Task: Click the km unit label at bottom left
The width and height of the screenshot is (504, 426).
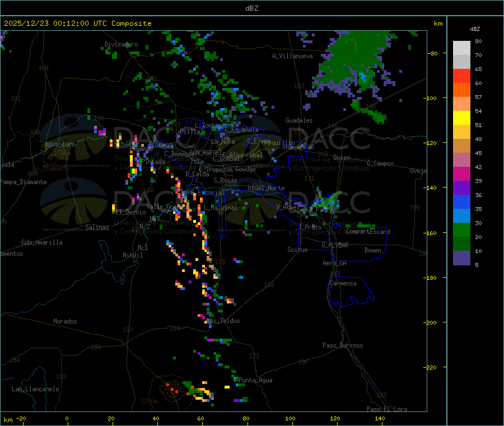Action: tap(8, 420)
